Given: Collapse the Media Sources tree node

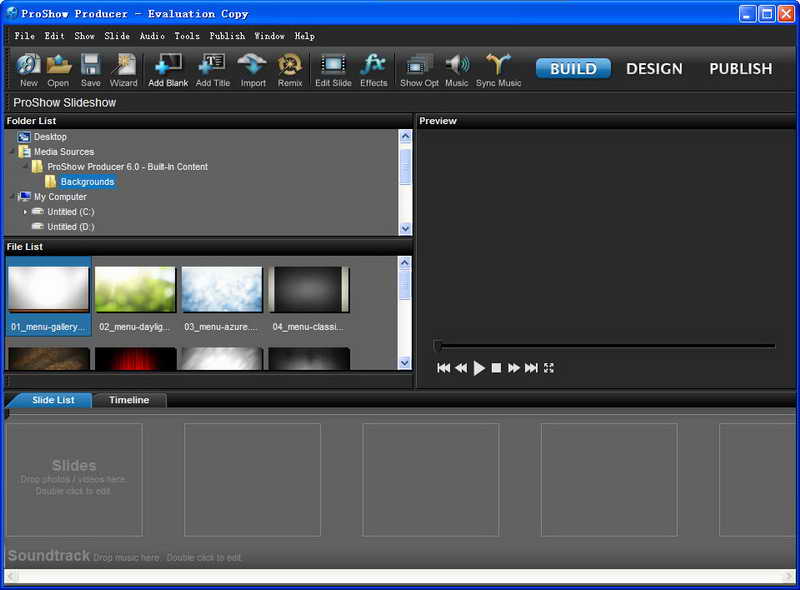Looking at the screenshot, I should pyautogui.click(x=11, y=151).
